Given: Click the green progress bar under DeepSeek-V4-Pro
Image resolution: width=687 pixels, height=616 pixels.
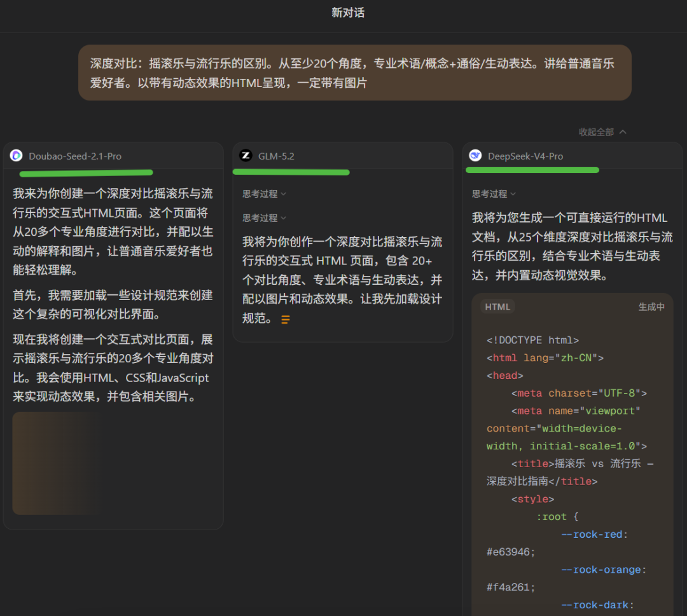Looking at the screenshot, I should pos(532,170).
